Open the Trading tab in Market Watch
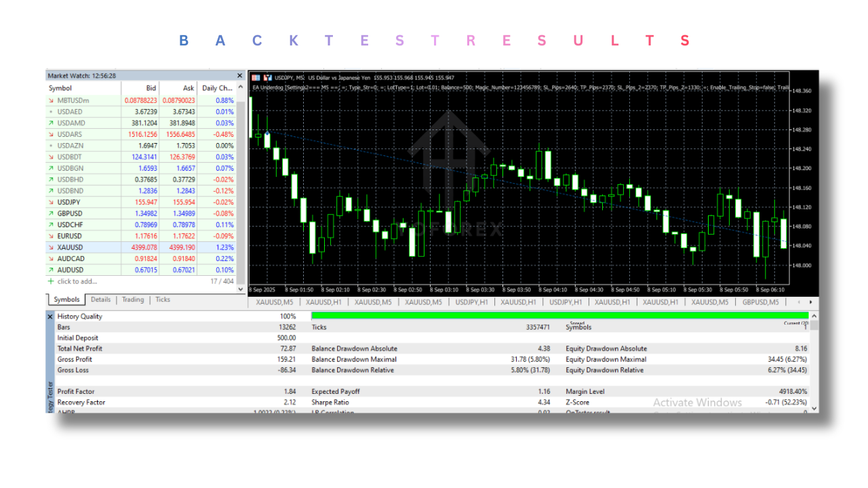Viewport: 868px width, 488px height. pos(132,299)
